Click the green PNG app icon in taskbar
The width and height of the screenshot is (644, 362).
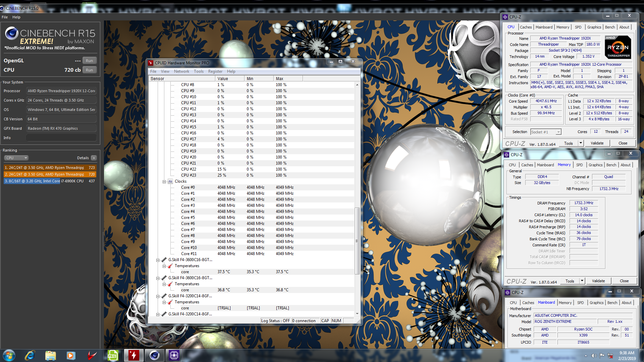click(113, 355)
